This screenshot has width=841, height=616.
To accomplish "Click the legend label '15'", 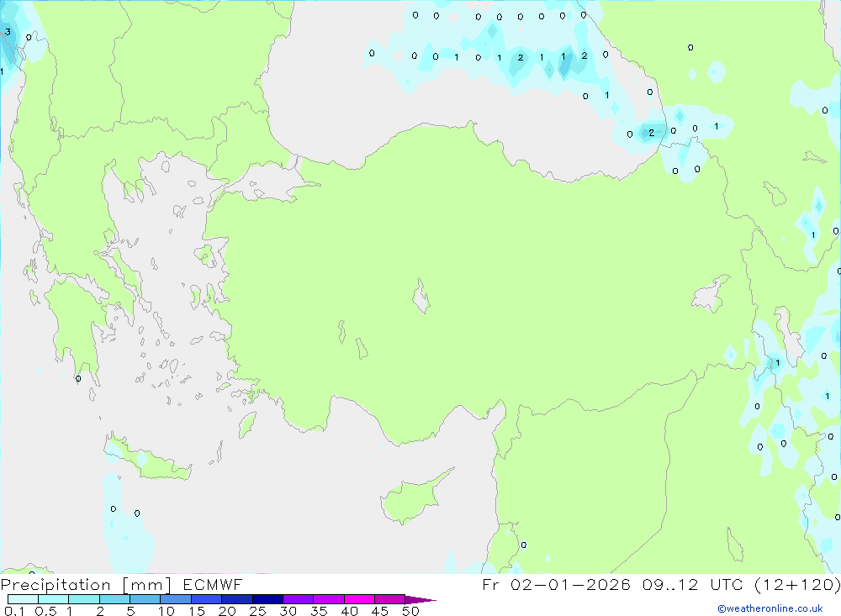I will pos(197,611).
